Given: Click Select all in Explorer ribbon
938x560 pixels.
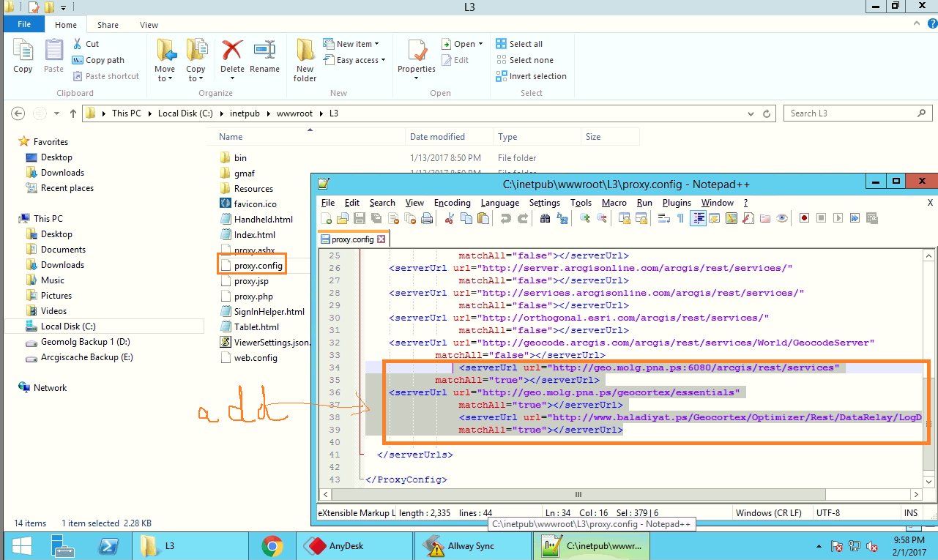Looking at the screenshot, I should pyautogui.click(x=519, y=44).
